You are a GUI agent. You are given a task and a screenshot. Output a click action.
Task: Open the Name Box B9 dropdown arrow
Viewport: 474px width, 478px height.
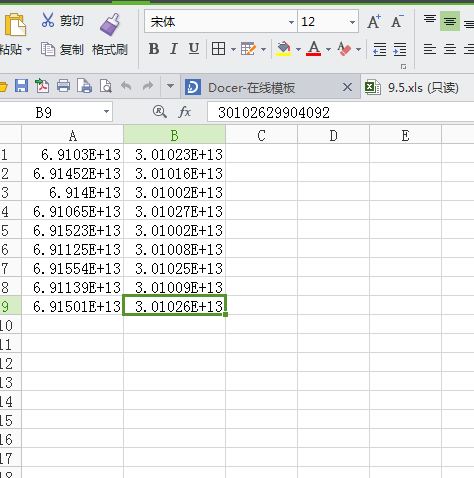click(x=106, y=112)
